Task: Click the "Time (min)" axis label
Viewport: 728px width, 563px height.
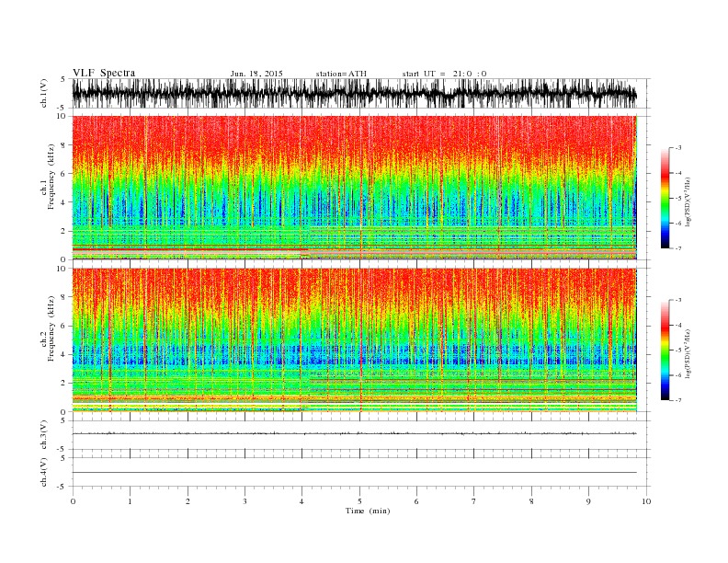Action: point(368,511)
